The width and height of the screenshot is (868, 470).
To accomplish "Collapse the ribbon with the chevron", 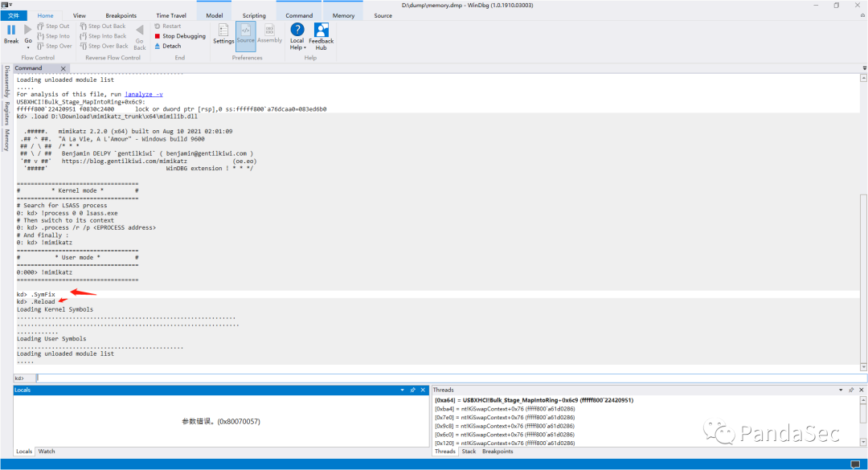I will [862, 15].
